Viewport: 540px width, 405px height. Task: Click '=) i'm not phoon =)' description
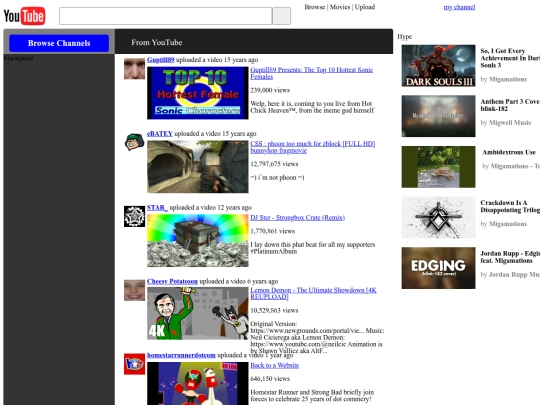277,177
